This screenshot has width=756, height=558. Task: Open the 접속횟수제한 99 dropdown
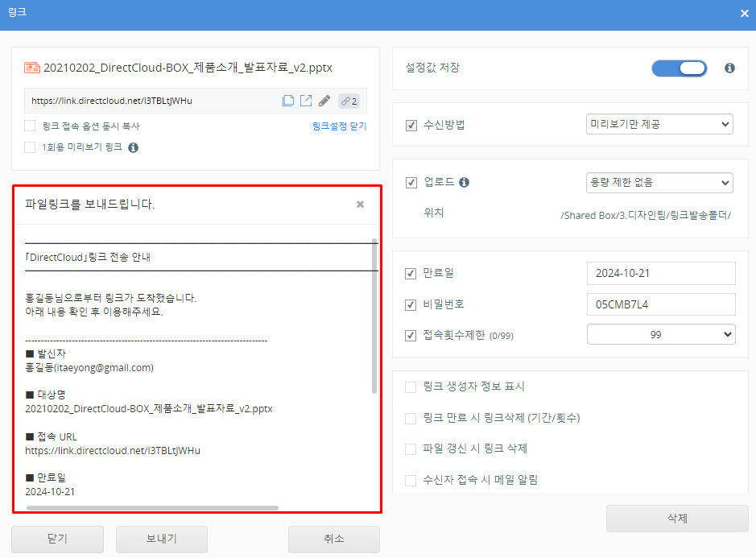pyautogui.click(x=660, y=333)
